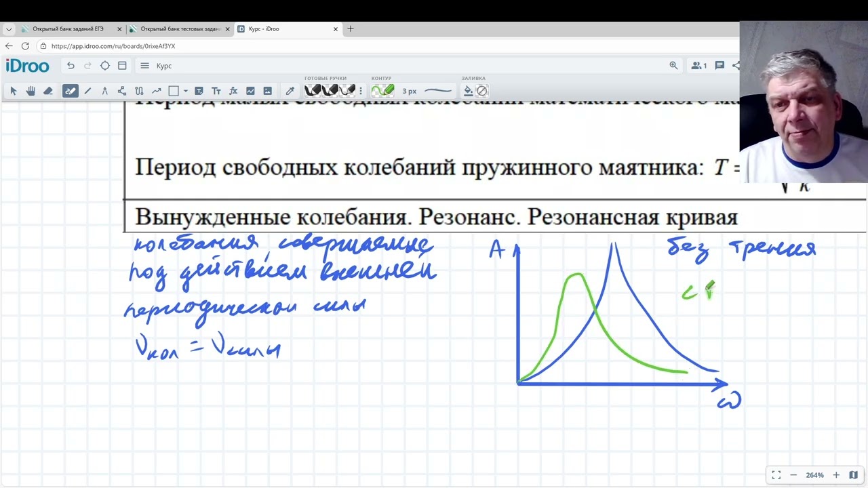The height and width of the screenshot is (488, 868).
Task: Close the Открытый банк заданий ЕГЭ tab
Action: pyautogui.click(x=119, y=29)
